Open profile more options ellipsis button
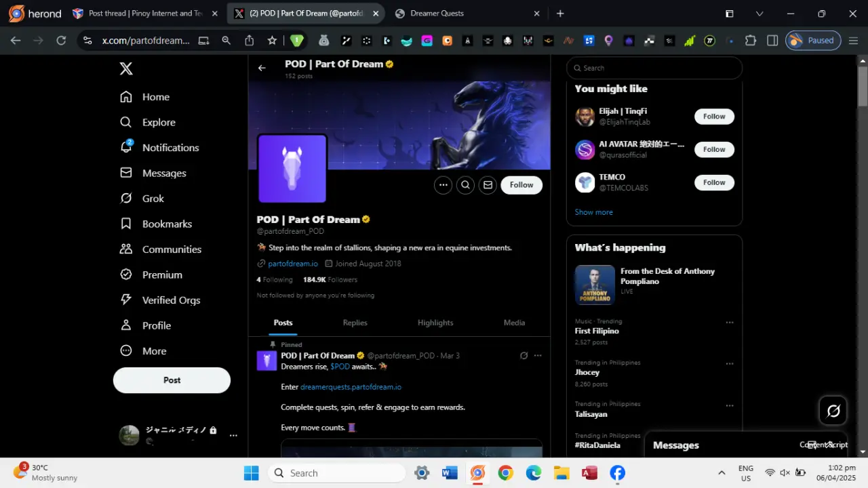 [x=443, y=185]
